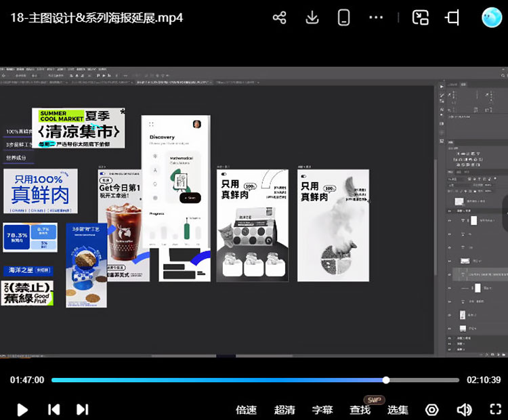Open the 字幕 subtitles menu
The height and width of the screenshot is (420, 508).
pos(322,409)
